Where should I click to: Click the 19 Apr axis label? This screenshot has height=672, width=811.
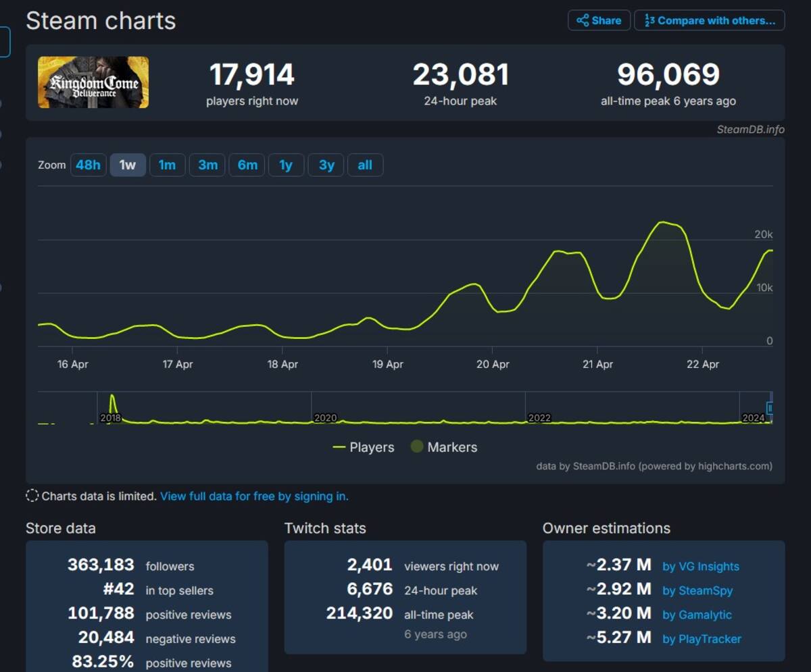387,364
